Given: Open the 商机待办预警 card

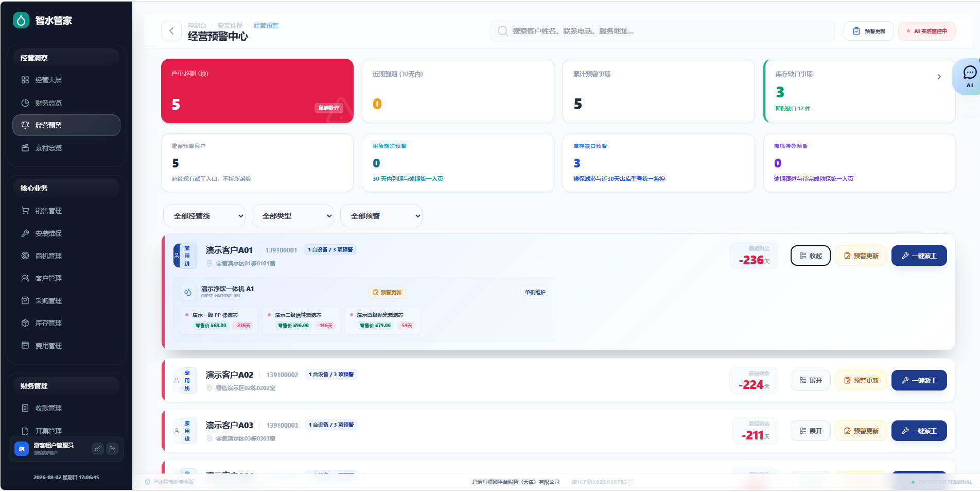Looking at the screenshot, I should tap(860, 163).
